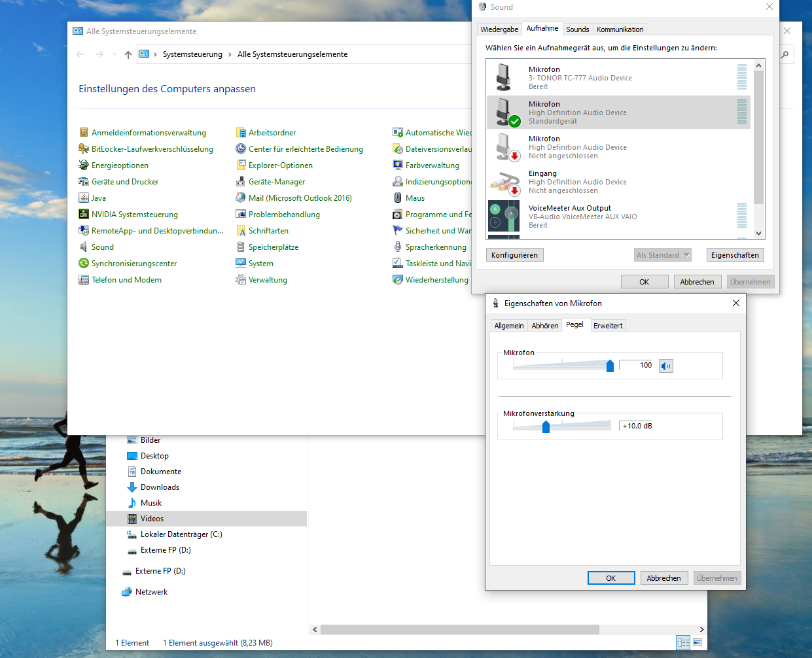
Task: Open Speicherplätze icon
Action: click(x=241, y=247)
